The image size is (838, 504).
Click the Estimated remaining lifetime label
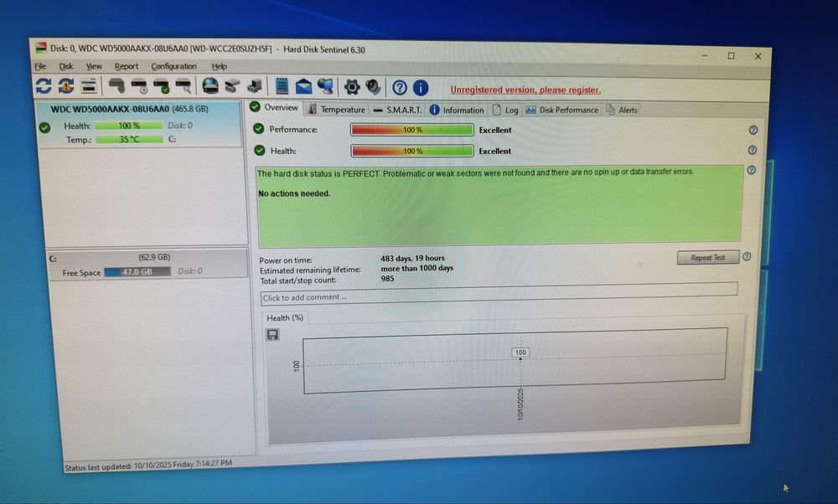click(310, 270)
